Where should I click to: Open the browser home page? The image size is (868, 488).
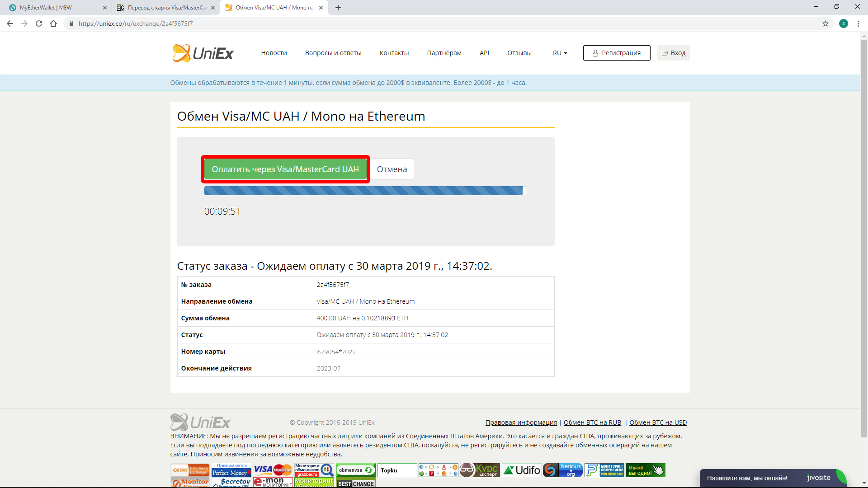coord(53,23)
